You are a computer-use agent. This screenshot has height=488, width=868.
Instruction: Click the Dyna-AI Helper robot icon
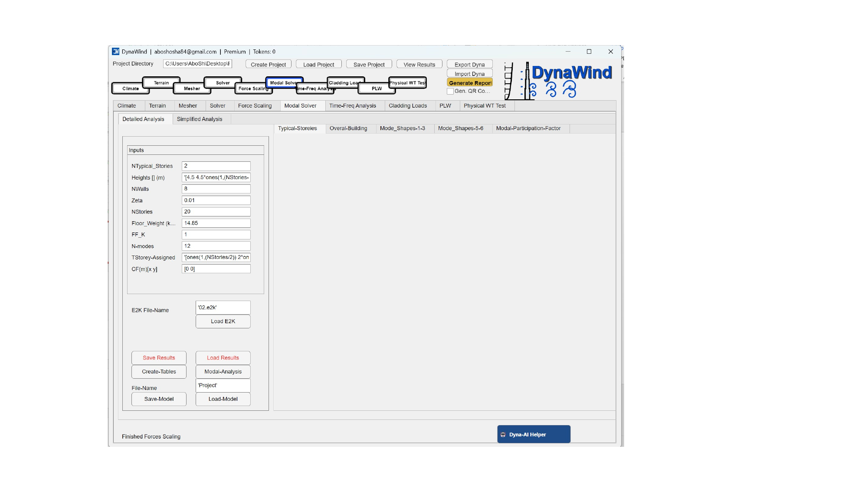[503, 435]
